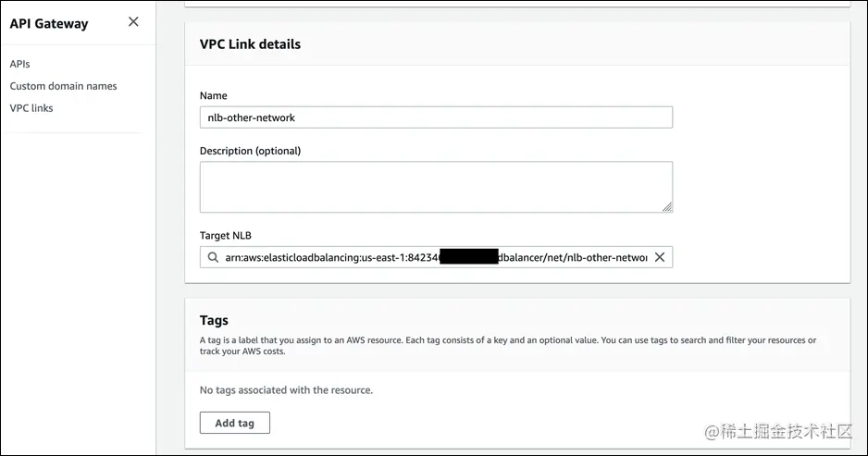The image size is (868, 456).
Task: Click the 'No tags associated' message
Action: click(286, 390)
